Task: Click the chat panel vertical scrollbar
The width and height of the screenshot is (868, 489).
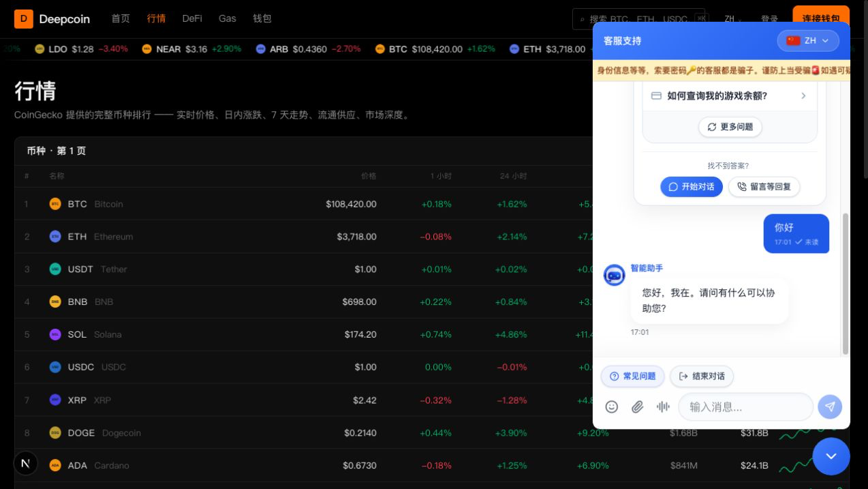Action: coord(846,284)
